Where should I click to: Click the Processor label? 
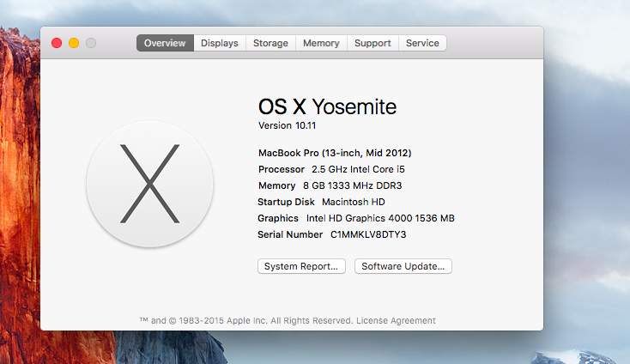point(282,169)
